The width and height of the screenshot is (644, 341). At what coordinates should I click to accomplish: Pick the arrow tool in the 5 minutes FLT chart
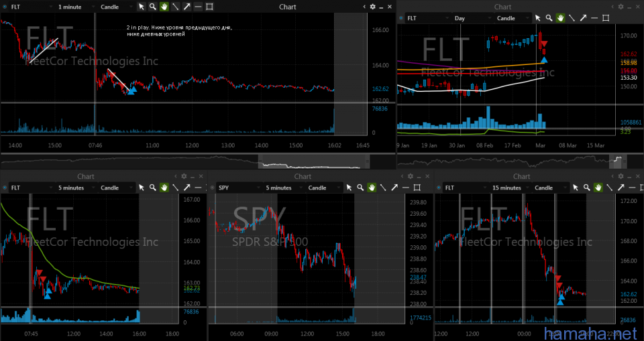(x=187, y=188)
